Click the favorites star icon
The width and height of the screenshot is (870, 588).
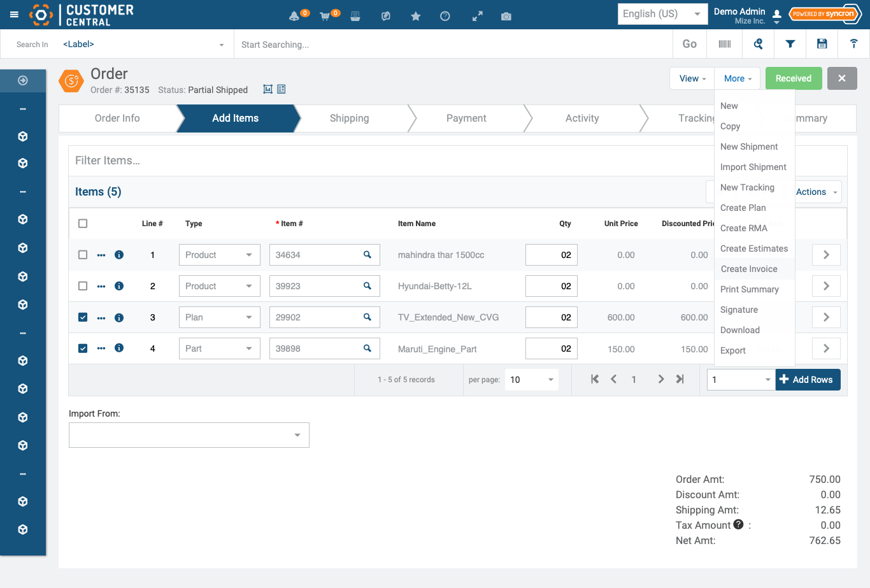tap(416, 17)
